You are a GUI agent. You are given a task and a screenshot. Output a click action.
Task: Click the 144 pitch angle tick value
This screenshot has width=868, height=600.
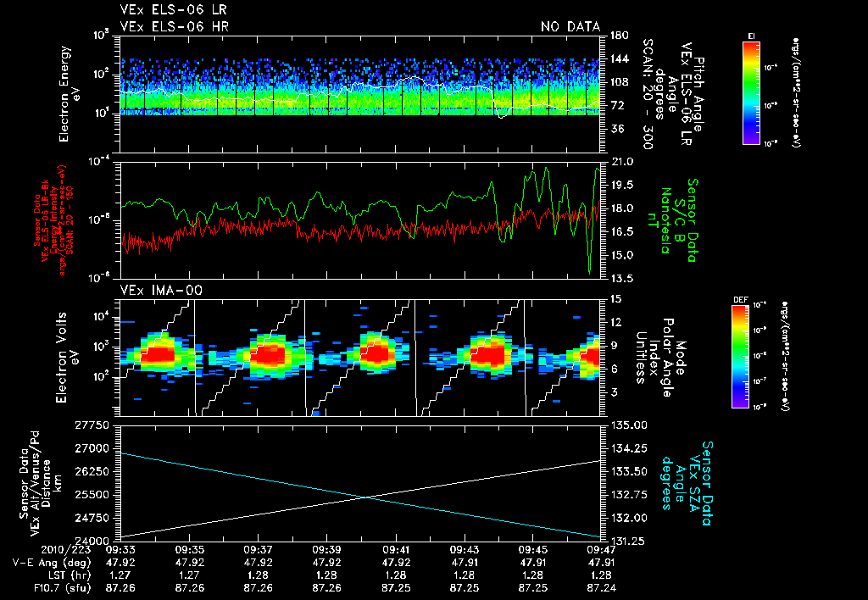pos(620,58)
